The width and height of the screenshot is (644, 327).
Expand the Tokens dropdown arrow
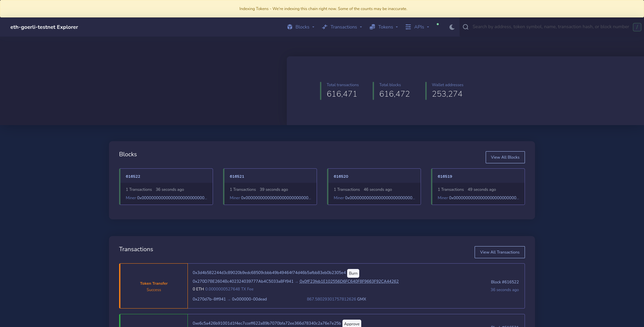click(x=397, y=27)
